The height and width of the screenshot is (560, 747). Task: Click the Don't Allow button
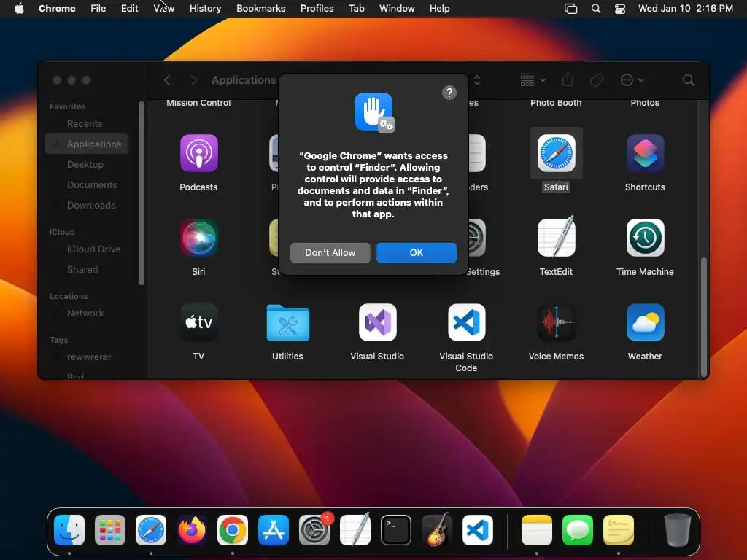tap(330, 252)
